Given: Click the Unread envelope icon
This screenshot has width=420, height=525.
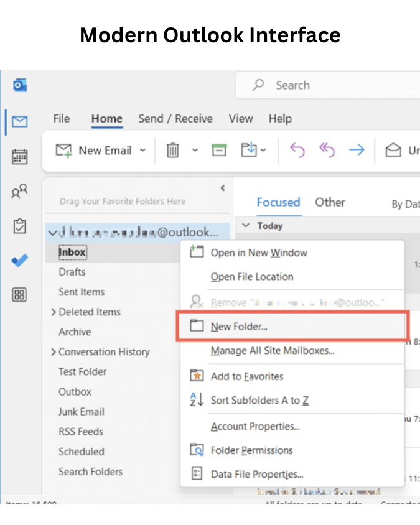Looking at the screenshot, I should coord(393,150).
